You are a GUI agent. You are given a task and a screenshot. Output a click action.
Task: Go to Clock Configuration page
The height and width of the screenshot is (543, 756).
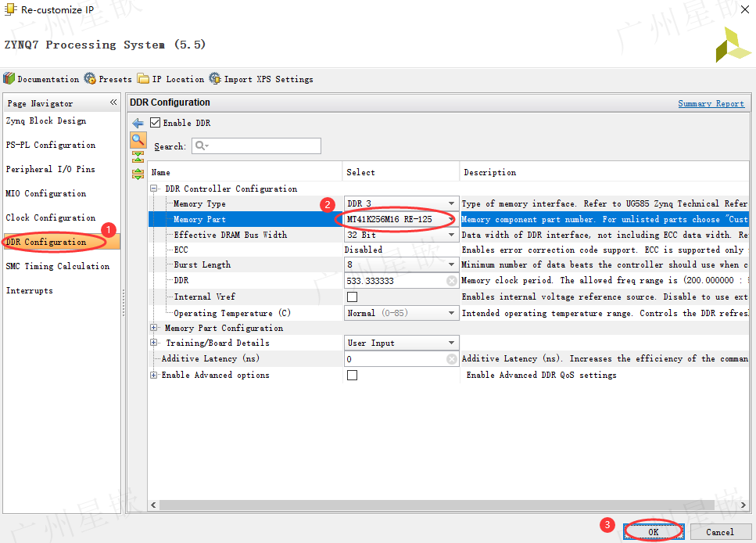click(51, 218)
